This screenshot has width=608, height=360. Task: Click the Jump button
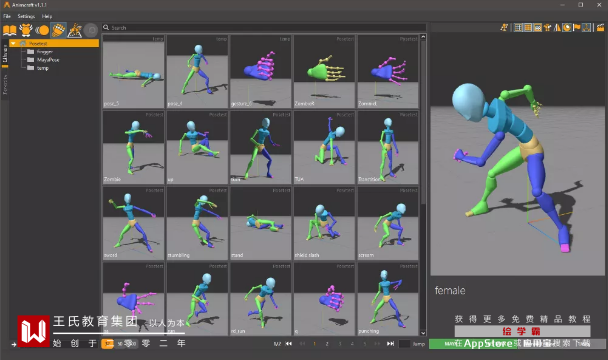pos(419,344)
